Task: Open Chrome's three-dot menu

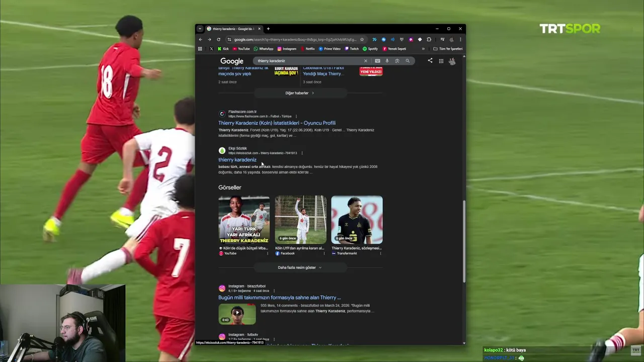Action: pyautogui.click(x=460, y=39)
